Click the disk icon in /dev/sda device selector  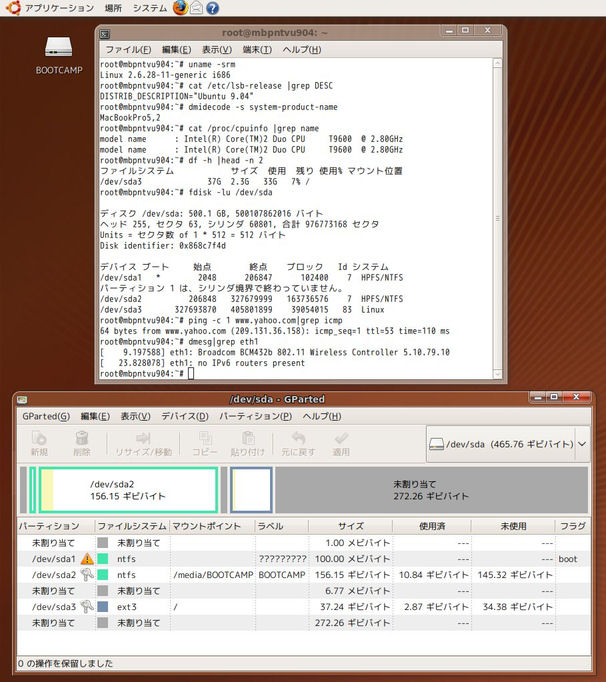(x=436, y=444)
